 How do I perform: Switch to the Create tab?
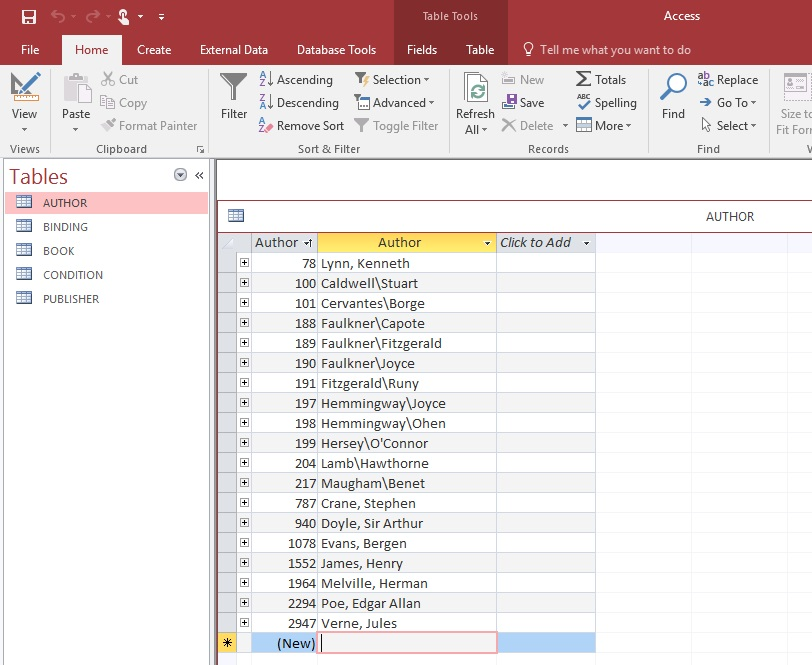click(154, 50)
